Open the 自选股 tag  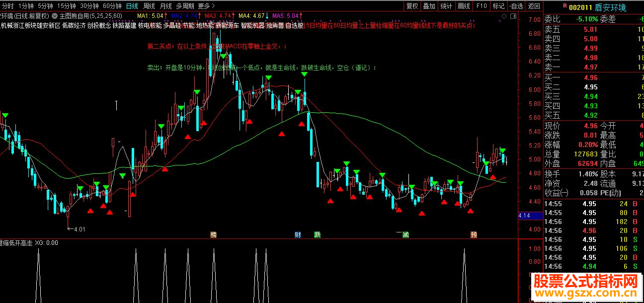click(x=294, y=25)
